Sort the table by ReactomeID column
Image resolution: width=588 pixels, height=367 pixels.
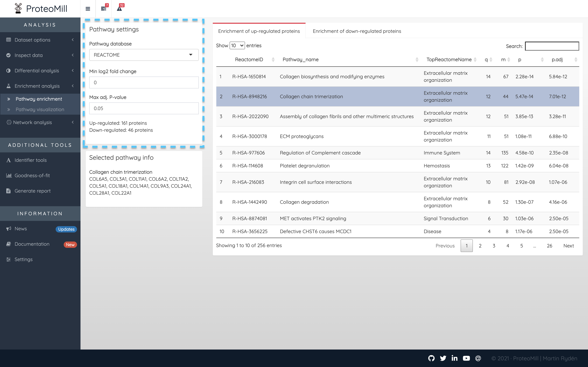(249, 59)
